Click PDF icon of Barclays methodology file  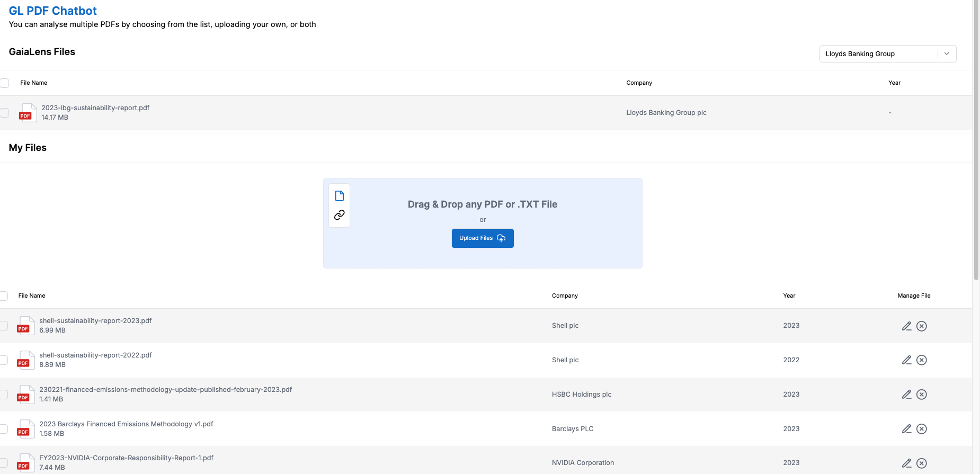pos(25,428)
